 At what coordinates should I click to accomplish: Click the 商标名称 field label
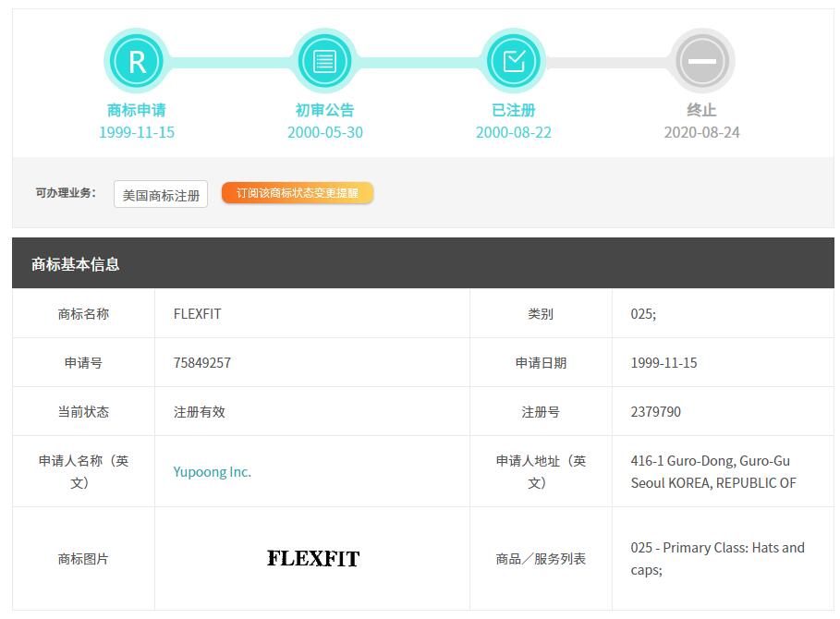(x=83, y=314)
